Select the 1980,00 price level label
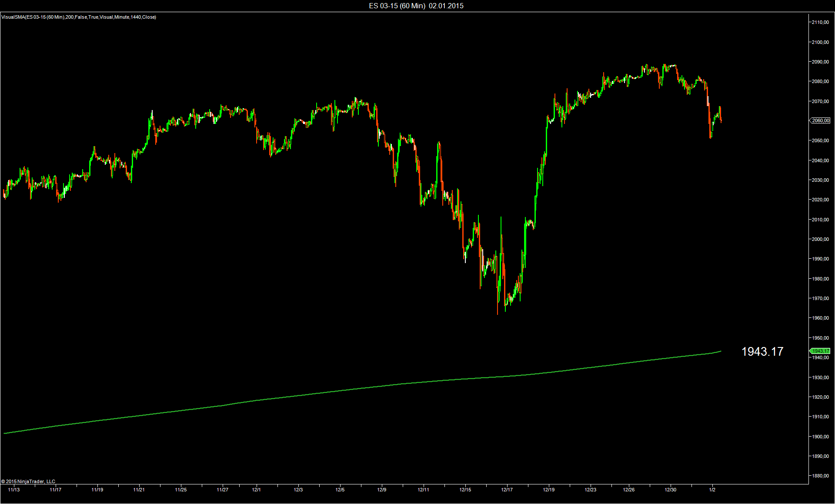The image size is (835, 504). coord(820,279)
